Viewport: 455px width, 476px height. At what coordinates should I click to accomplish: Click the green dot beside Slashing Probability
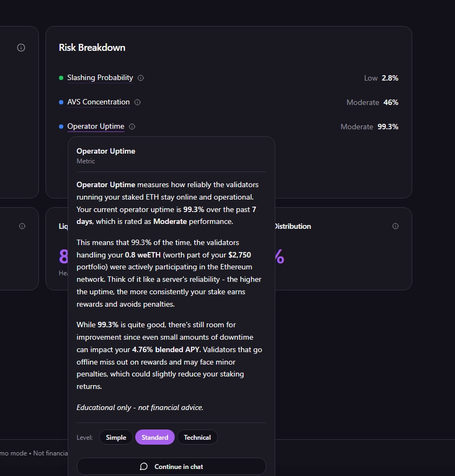pyautogui.click(x=61, y=78)
